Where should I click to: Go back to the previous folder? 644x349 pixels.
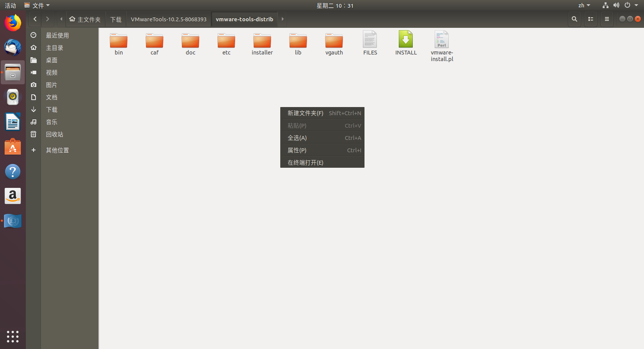35,19
